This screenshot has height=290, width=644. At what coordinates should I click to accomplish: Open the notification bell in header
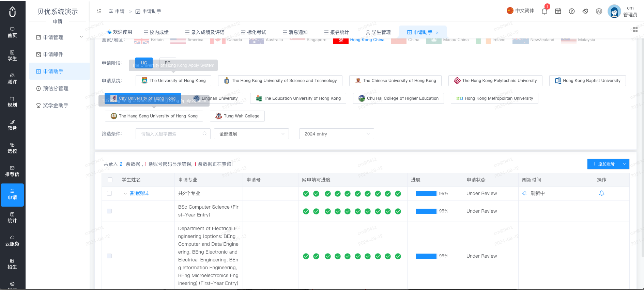coord(545,11)
